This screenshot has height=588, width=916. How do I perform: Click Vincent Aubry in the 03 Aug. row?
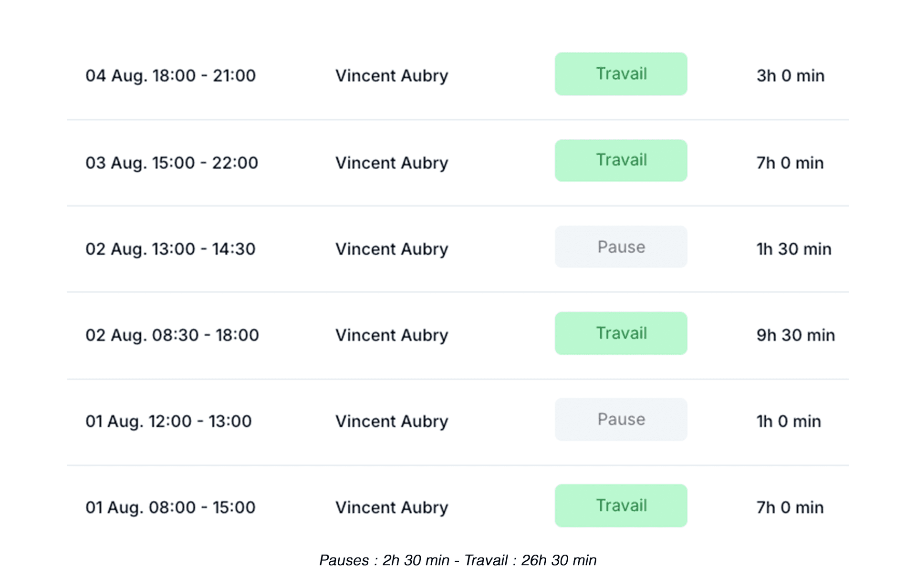coord(392,163)
